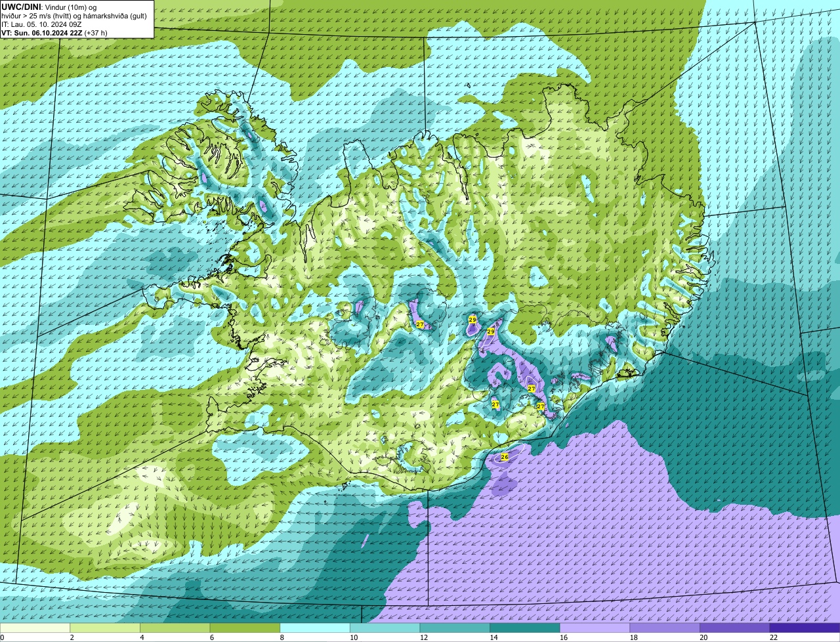
Task: Click legend scale value "2"
Action: (x=72, y=637)
